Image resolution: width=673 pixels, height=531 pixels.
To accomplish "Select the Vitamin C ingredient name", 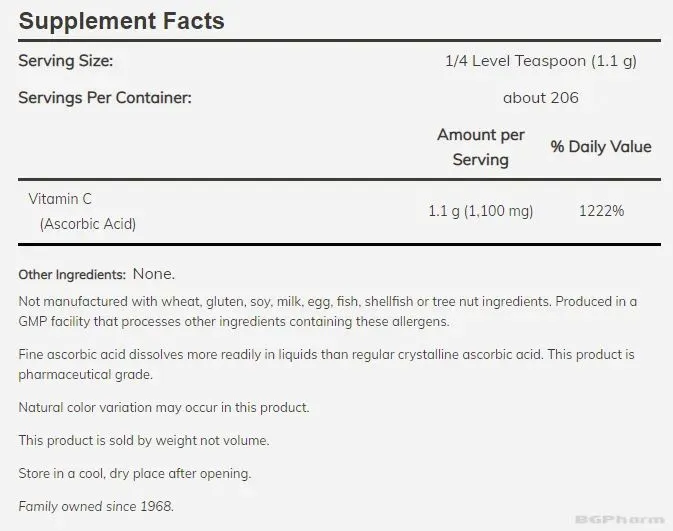I will [x=60, y=199].
